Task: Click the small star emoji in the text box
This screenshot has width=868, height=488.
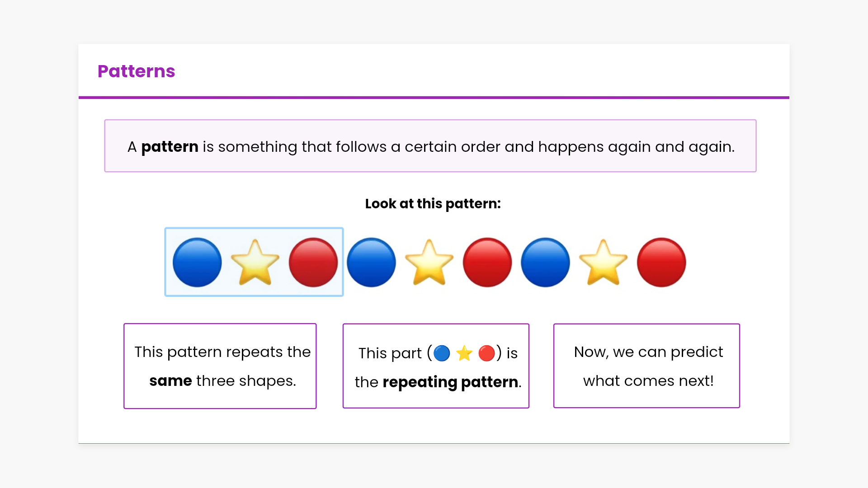Action: click(464, 353)
